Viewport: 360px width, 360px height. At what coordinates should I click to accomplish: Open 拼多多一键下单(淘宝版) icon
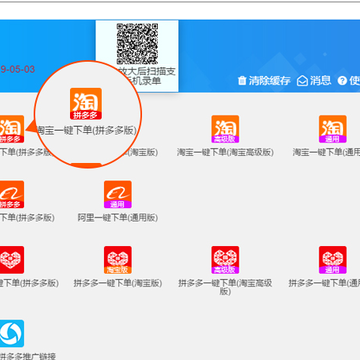tap(118, 260)
